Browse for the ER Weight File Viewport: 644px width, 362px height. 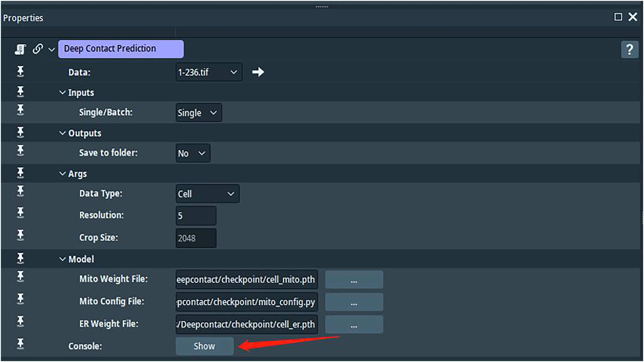click(354, 325)
